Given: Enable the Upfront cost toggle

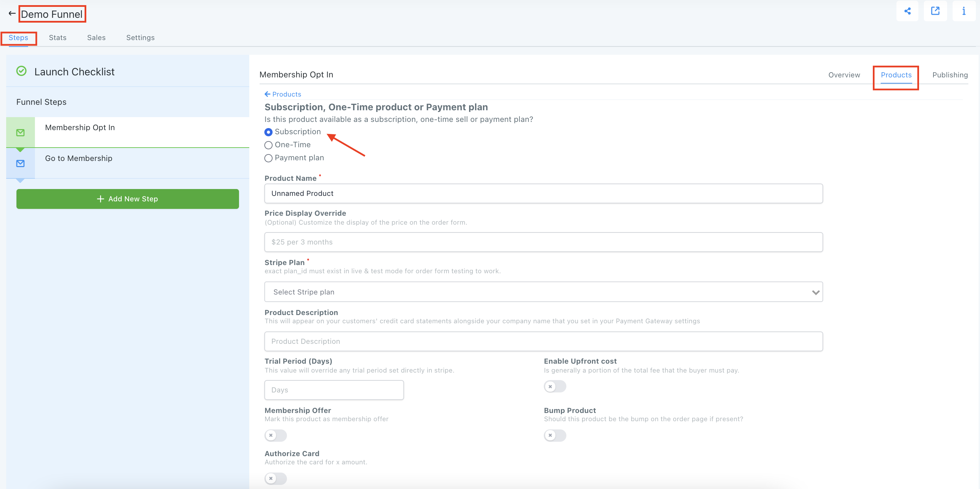Looking at the screenshot, I should (555, 386).
